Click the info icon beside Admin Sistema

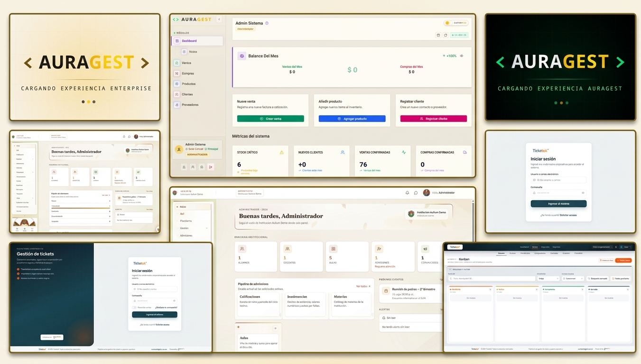(267, 23)
